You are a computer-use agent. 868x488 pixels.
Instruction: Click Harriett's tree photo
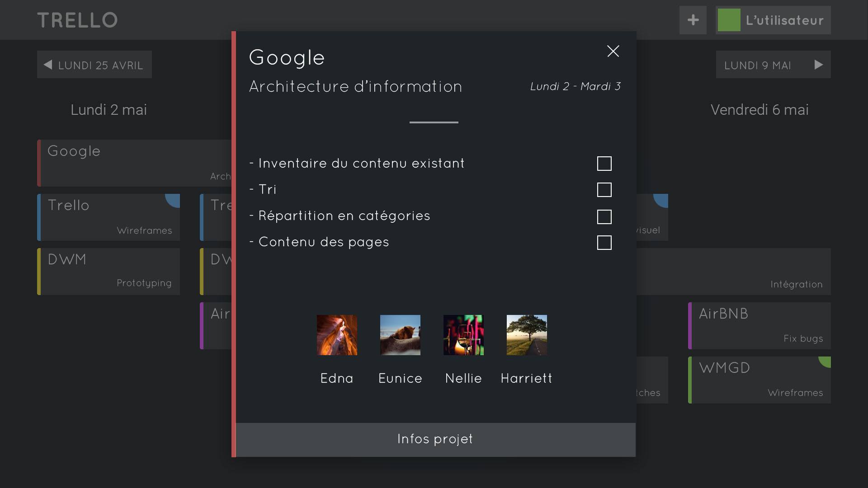527,335
